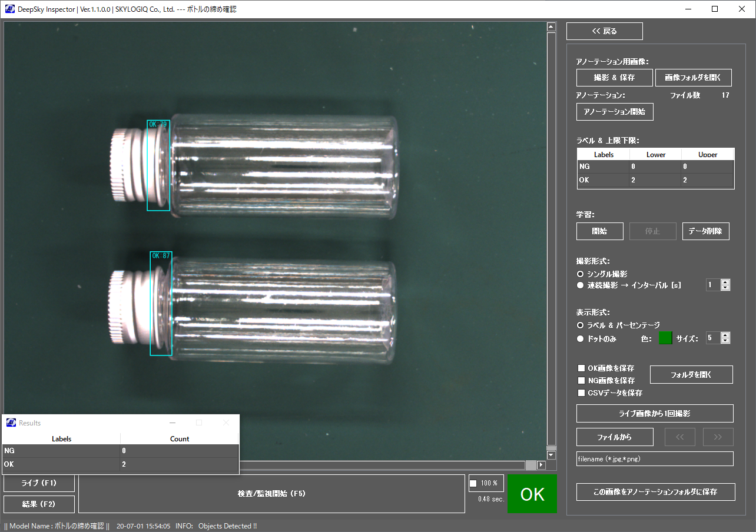This screenshot has height=532, width=756.
Task: Click the 撮影 & 保存 button
Action: 615,78
